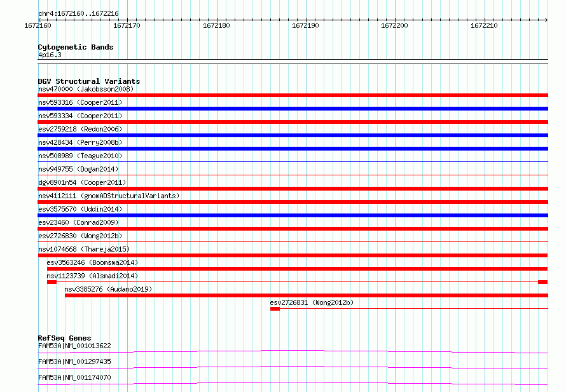The width and height of the screenshot is (566, 392).
Task: Click nsv3385276 (Audano2019) label
Action: [108, 289]
